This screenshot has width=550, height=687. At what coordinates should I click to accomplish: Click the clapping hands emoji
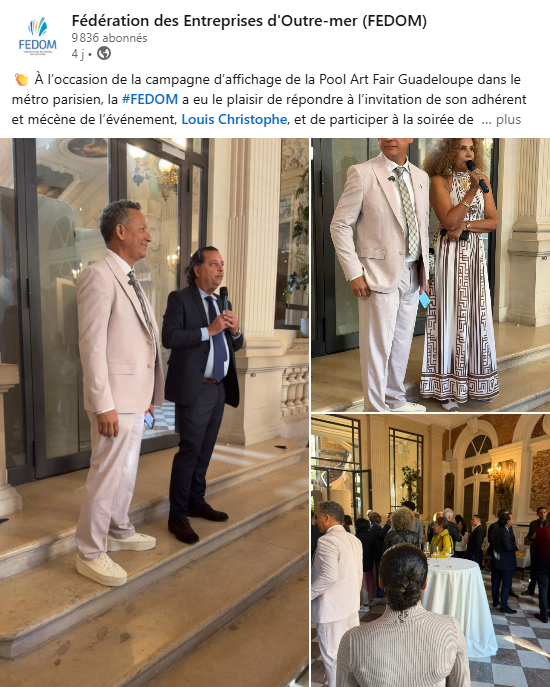21,80
